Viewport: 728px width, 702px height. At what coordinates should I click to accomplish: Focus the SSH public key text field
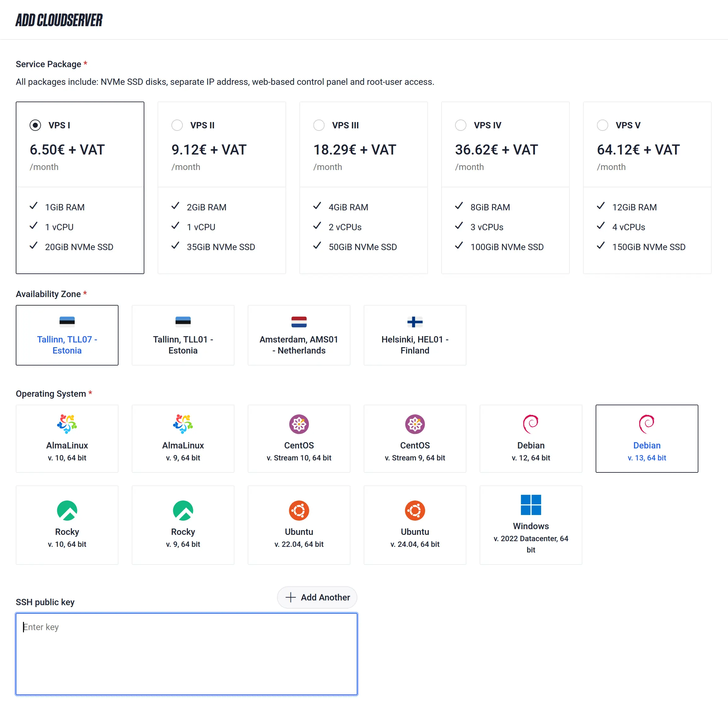tap(186, 654)
